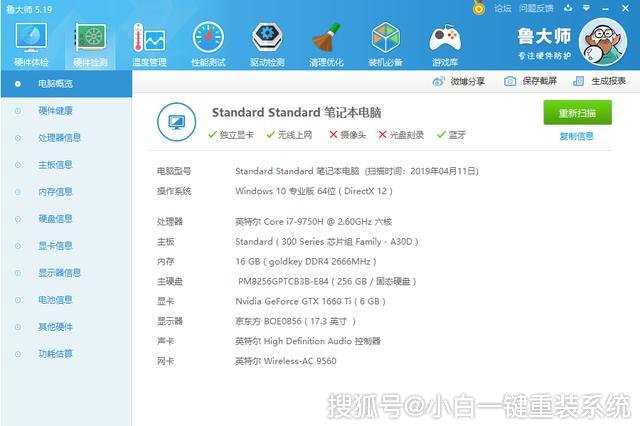Click the Standard Standard 笔记本电脑 heading
The height and width of the screenshot is (426, 640).
tap(297, 113)
